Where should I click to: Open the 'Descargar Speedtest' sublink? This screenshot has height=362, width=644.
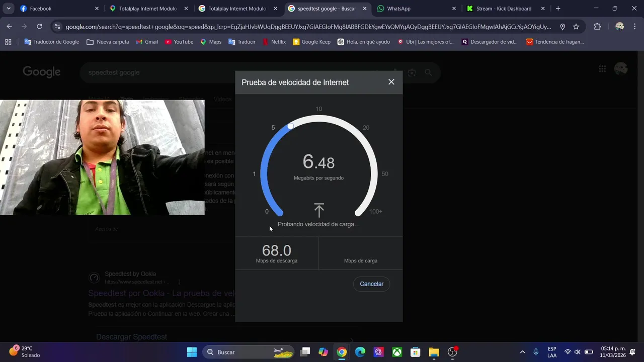131,337
